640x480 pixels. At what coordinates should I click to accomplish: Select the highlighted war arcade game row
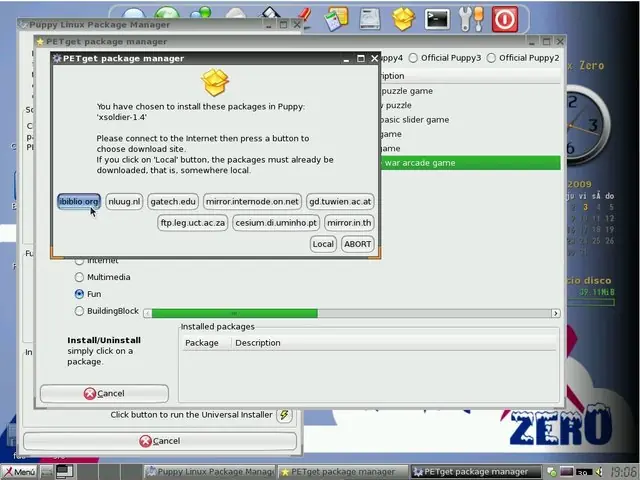pos(470,163)
